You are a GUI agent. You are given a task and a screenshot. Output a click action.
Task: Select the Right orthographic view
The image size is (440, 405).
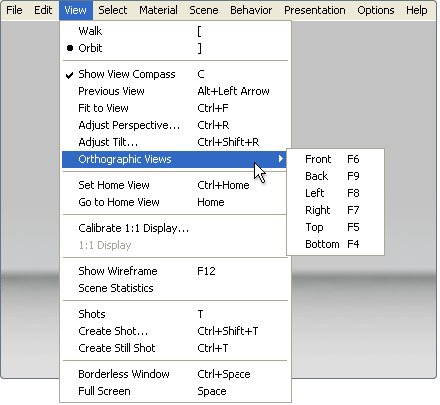(x=335, y=210)
